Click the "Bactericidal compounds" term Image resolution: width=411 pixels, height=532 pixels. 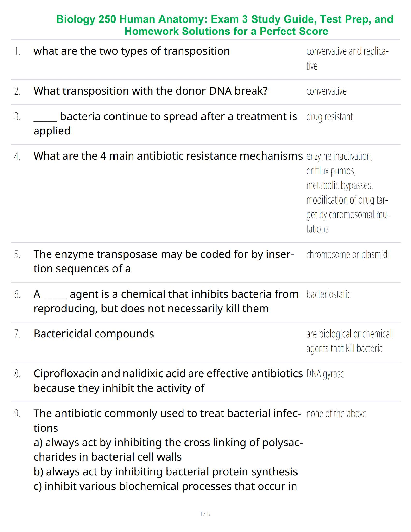(94, 334)
